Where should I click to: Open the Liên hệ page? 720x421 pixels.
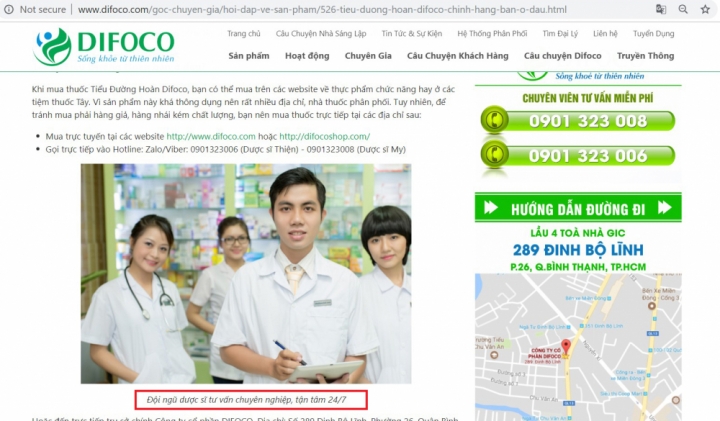[605, 34]
